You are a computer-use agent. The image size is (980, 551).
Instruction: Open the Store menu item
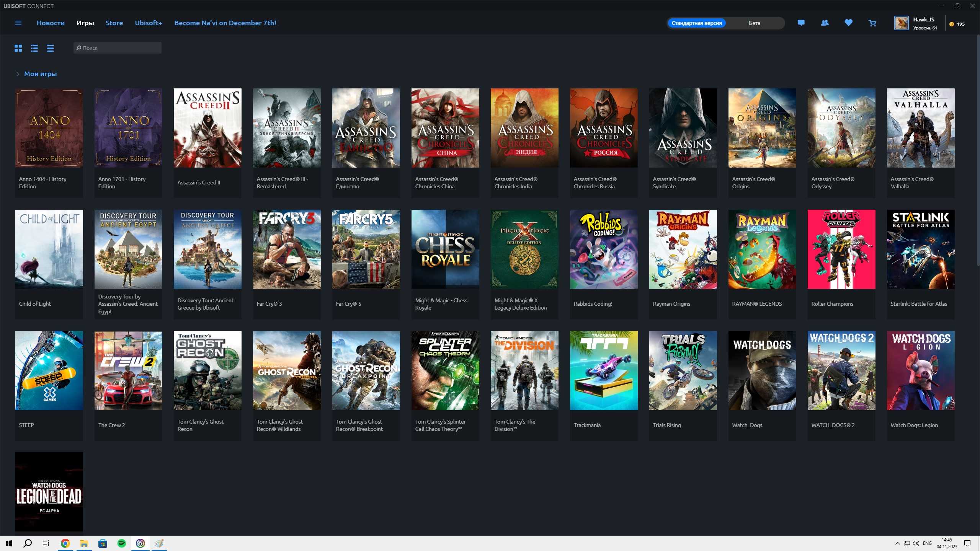point(114,23)
